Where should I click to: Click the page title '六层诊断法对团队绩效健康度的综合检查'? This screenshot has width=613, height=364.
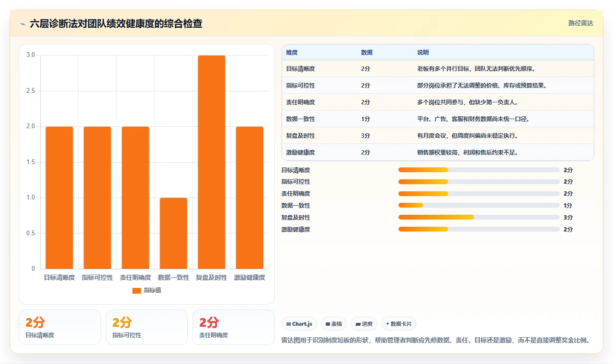point(116,24)
